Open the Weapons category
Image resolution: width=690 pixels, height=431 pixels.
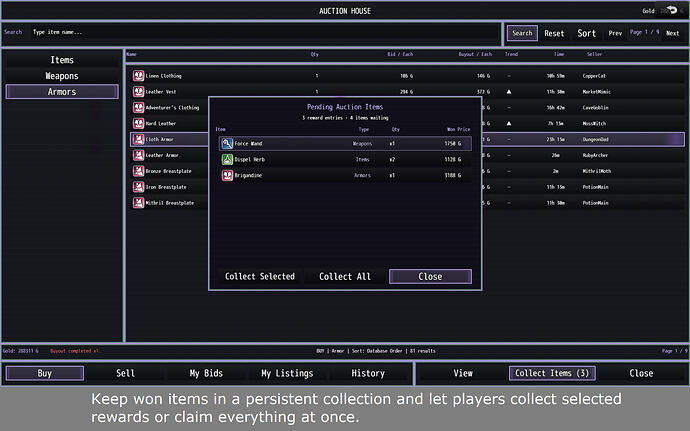coord(62,76)
